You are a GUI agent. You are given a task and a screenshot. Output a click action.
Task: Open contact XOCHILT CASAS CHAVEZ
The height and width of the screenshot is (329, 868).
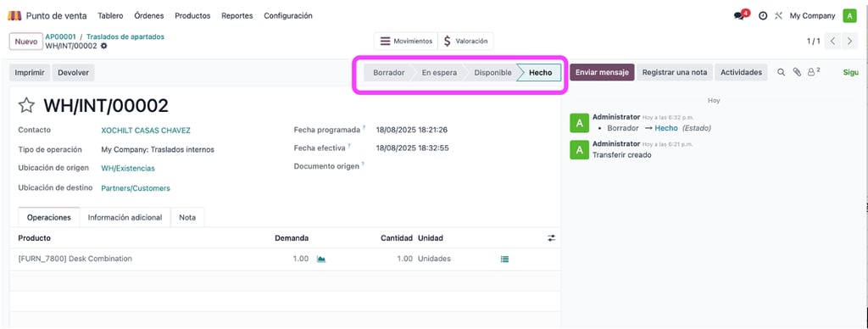146,131
